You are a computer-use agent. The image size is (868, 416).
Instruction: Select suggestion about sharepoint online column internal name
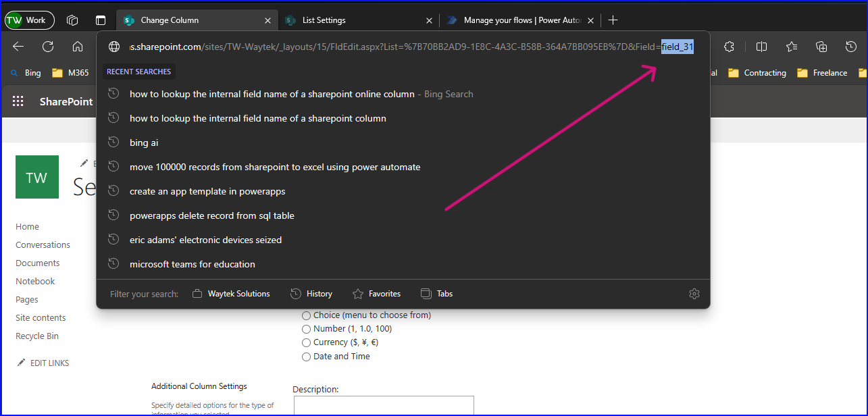(x=403, y=94)
